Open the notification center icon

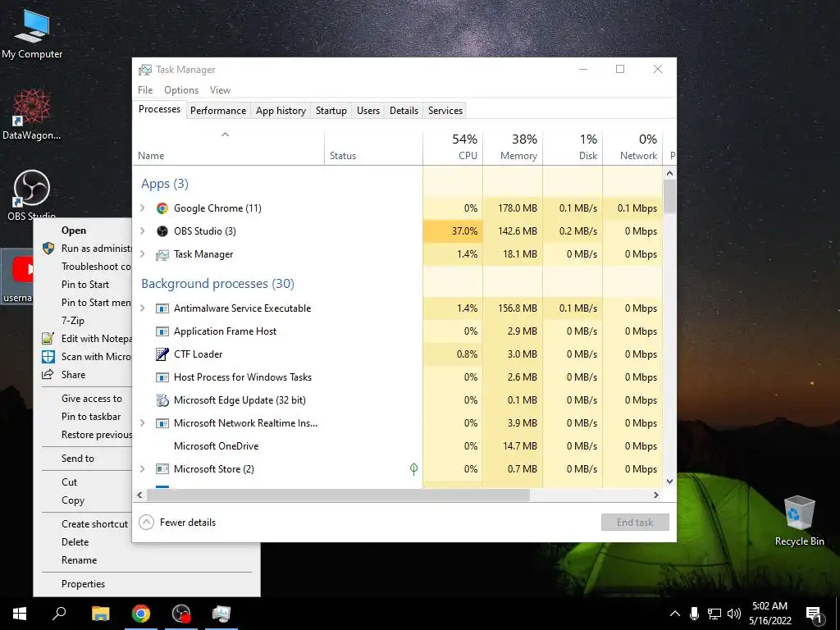pyautogui.click(x=814, y=614)
